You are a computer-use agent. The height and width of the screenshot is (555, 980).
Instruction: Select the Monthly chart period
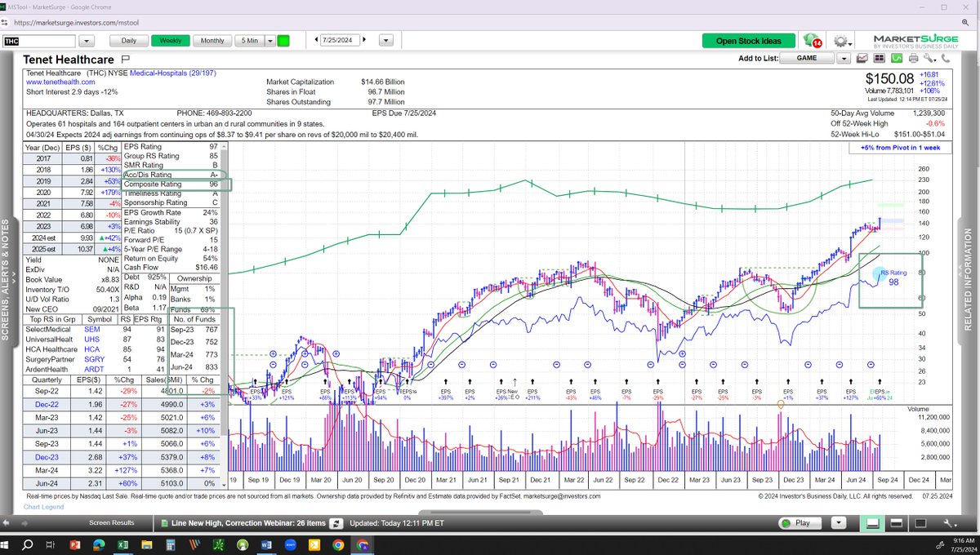coord(212,40)
